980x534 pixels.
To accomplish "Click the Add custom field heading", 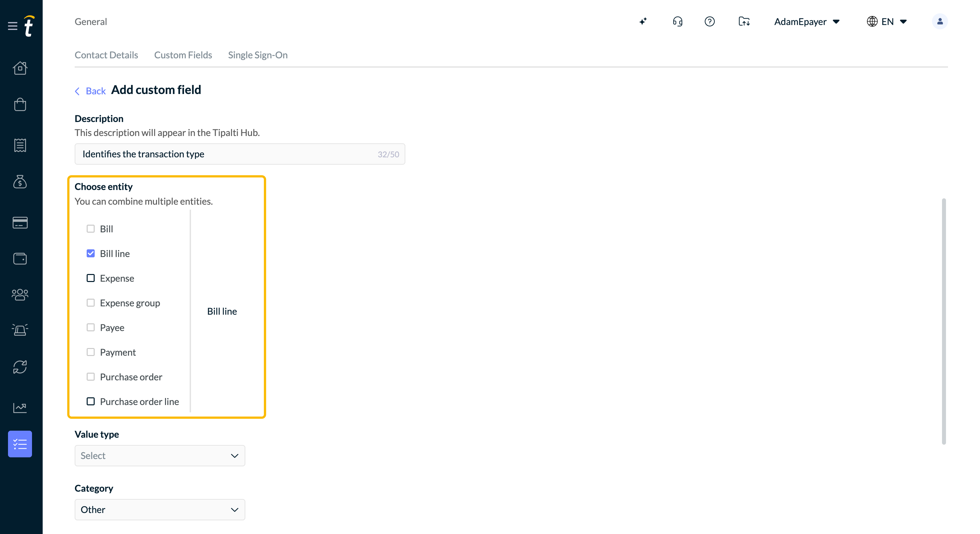I will pyautogui.click(x=156, y=90).
